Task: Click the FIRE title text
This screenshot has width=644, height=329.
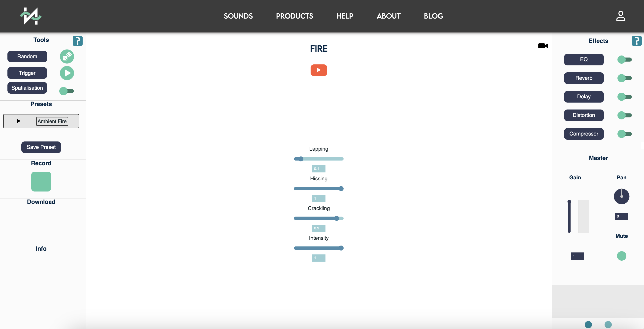Action: click(x=319, y=49)
